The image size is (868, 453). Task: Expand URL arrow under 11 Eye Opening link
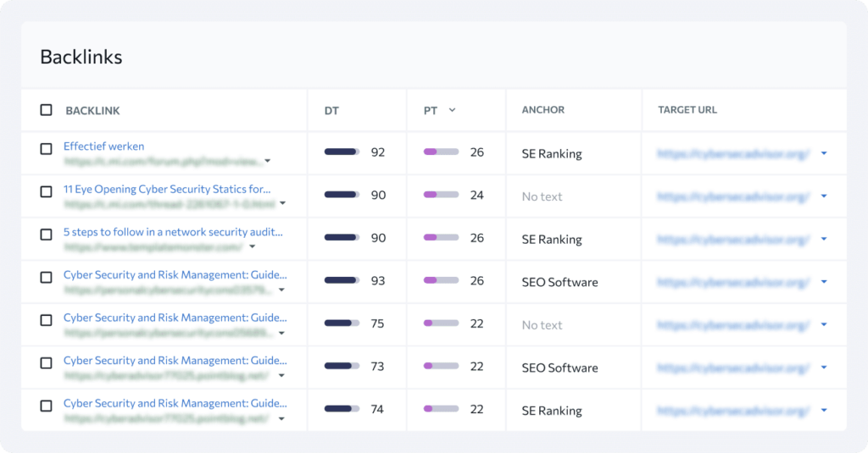282,203
